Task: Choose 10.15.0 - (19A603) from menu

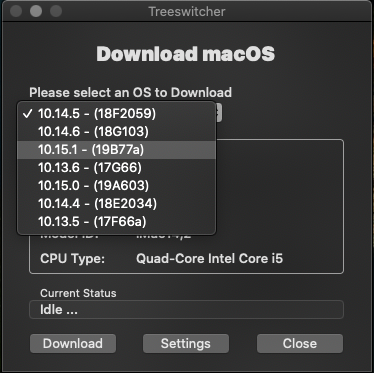Action: 117,186
